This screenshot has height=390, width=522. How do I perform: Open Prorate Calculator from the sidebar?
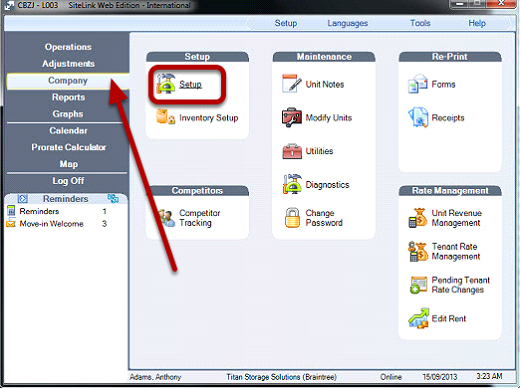pyautogui.click(x=69, y=147)
